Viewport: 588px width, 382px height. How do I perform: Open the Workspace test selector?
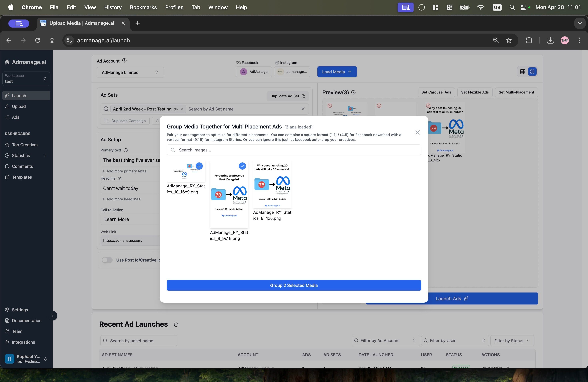tap(26, 79)
